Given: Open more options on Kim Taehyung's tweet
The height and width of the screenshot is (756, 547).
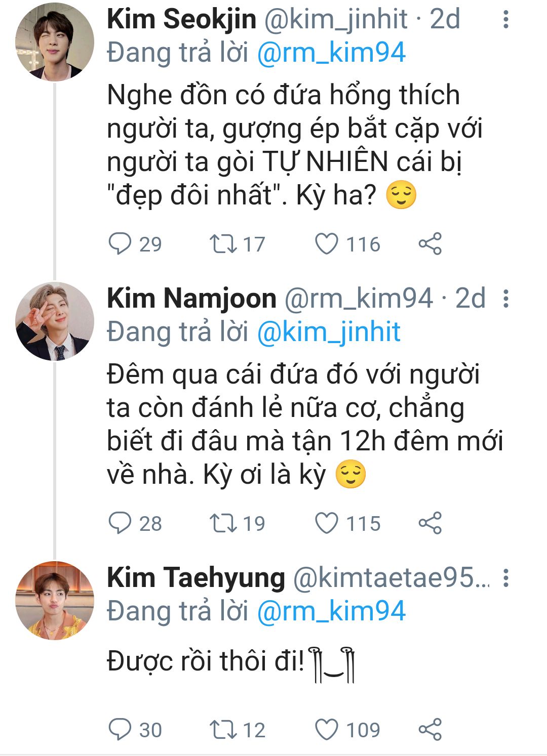Looking at the screenshot, I should 505,578.
